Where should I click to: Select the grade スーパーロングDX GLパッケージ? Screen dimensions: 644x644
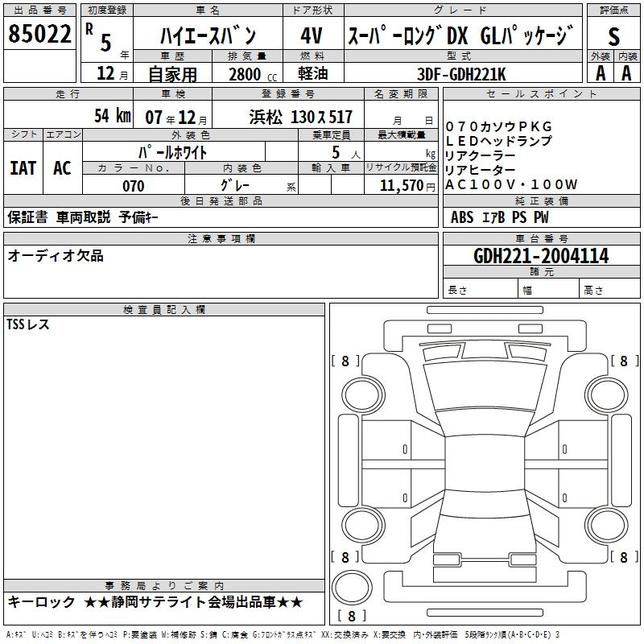click(x=460, y=35)
